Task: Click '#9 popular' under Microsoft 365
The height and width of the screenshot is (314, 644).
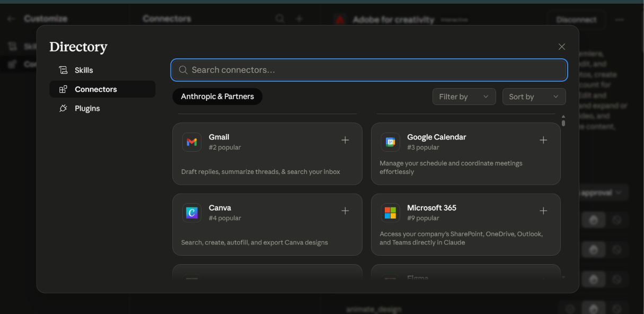Action: click(423, 218)
